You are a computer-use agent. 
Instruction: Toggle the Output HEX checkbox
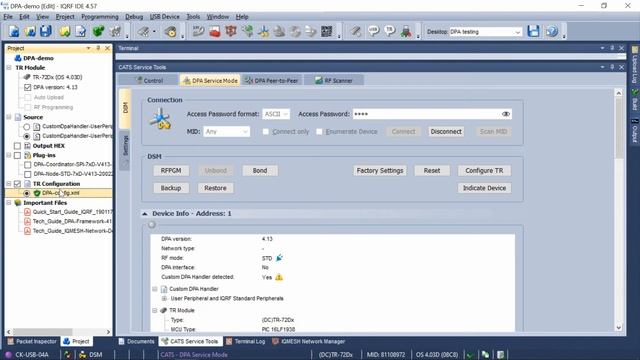[17, 145]
